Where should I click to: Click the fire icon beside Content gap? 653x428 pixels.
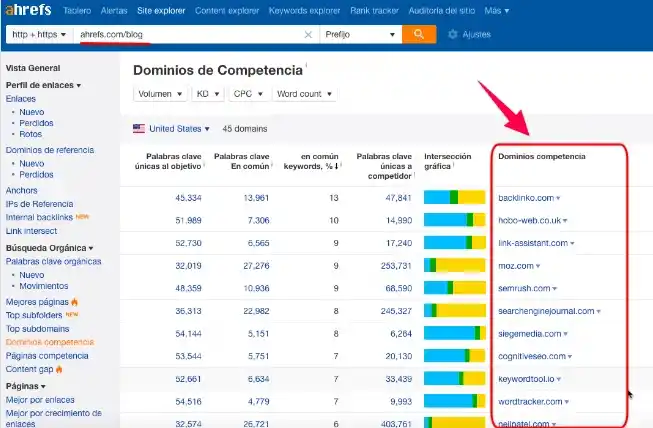click(59, 369)
